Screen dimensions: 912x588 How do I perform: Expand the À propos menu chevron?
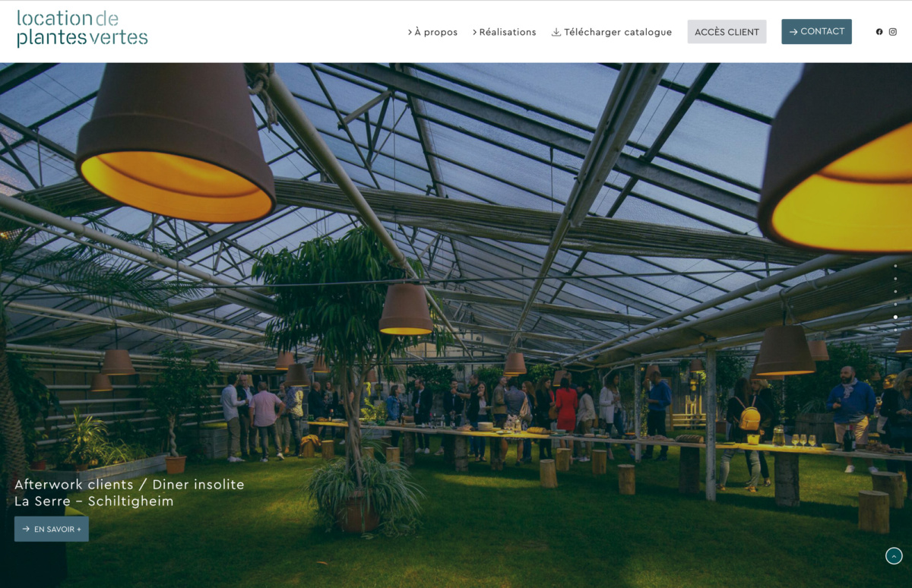pos(410,32)
